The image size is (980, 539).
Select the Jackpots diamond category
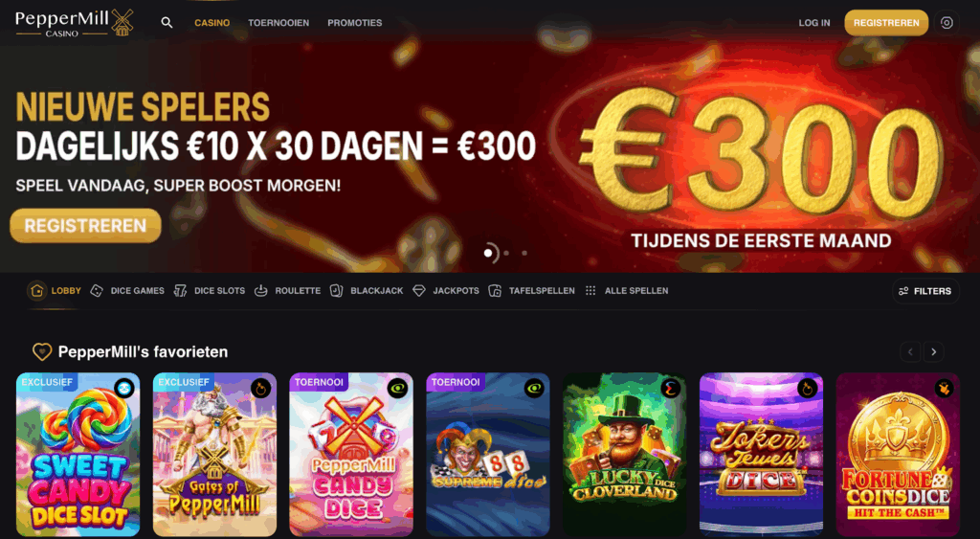(446, 291)
